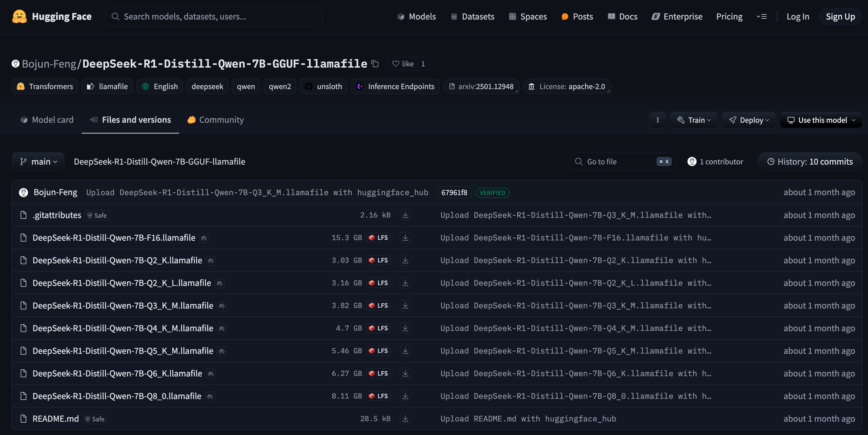
Task: Click the unsloth tag
Action: 323,86
